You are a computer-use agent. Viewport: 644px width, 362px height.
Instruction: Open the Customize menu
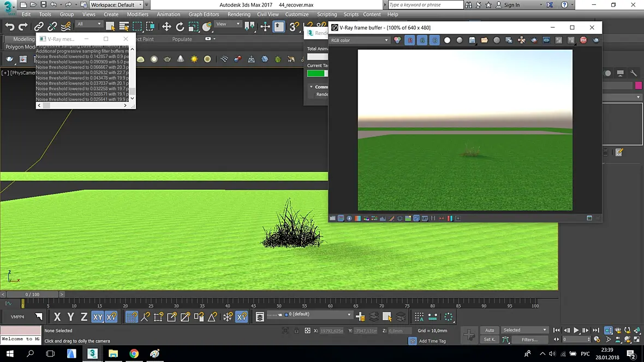297,14
